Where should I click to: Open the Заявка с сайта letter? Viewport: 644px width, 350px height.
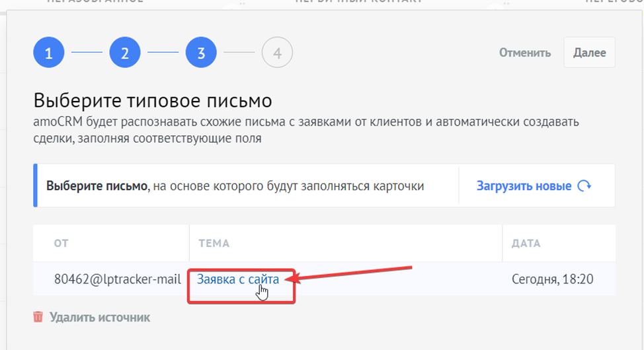238,279
